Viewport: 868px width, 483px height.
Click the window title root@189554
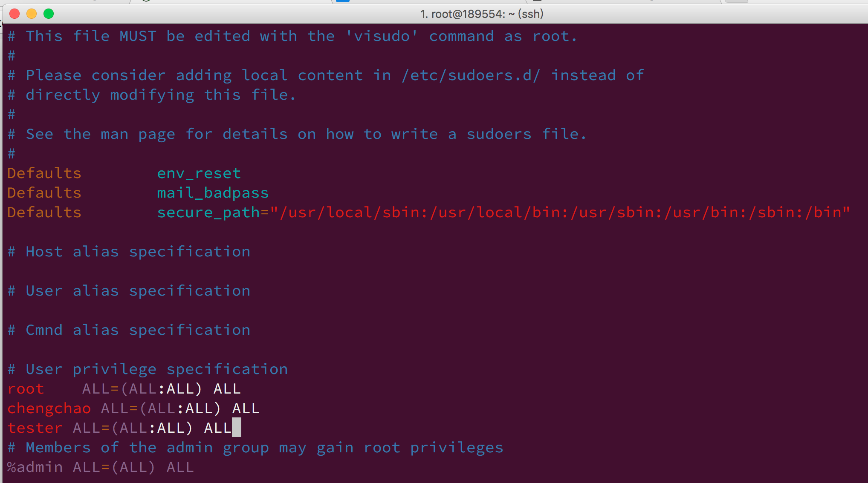[x=482, y=14]
